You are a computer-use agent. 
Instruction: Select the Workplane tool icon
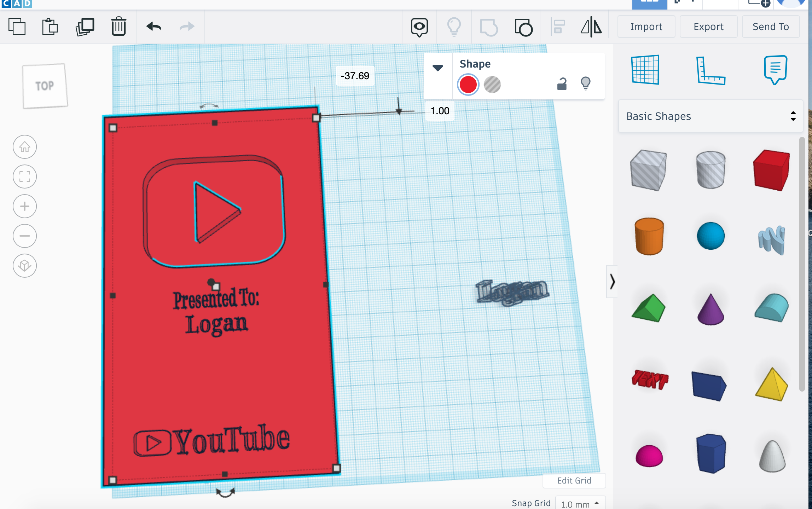tap(645, 70)
